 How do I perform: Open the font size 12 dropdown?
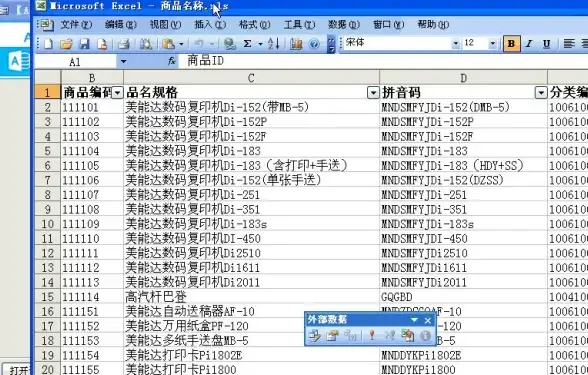click(493, 44)
